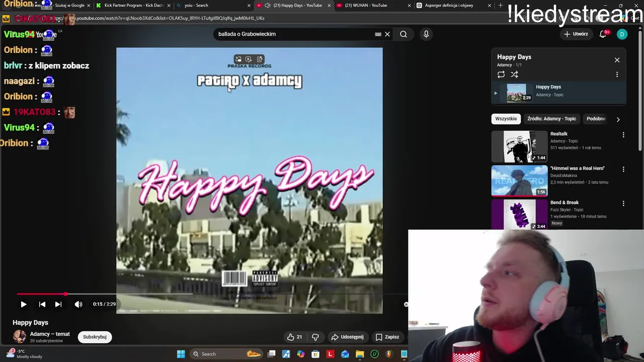Viewport: 644px width, 362px height.
Task: Open the on-screen keyboard icon in the search box
Action: (x=378, y=34)
